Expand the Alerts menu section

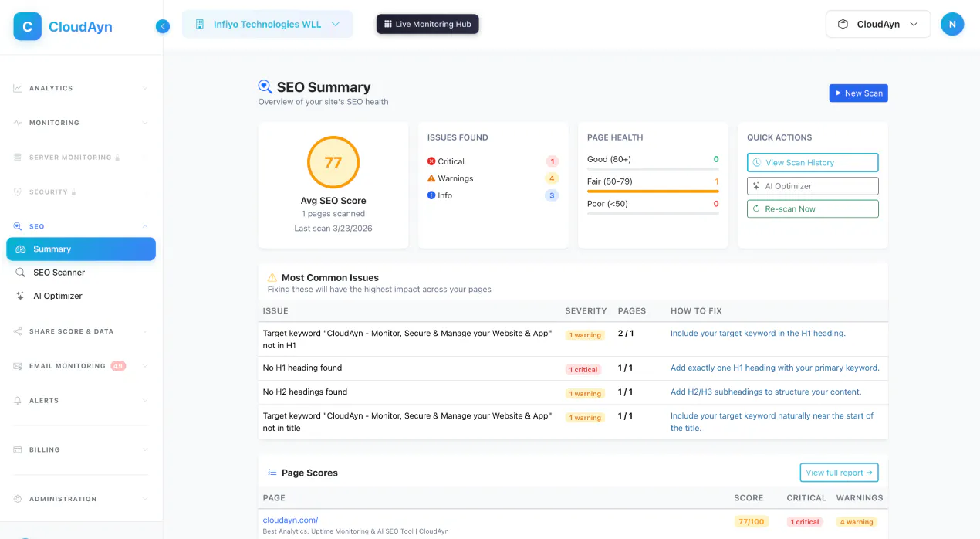145,401
